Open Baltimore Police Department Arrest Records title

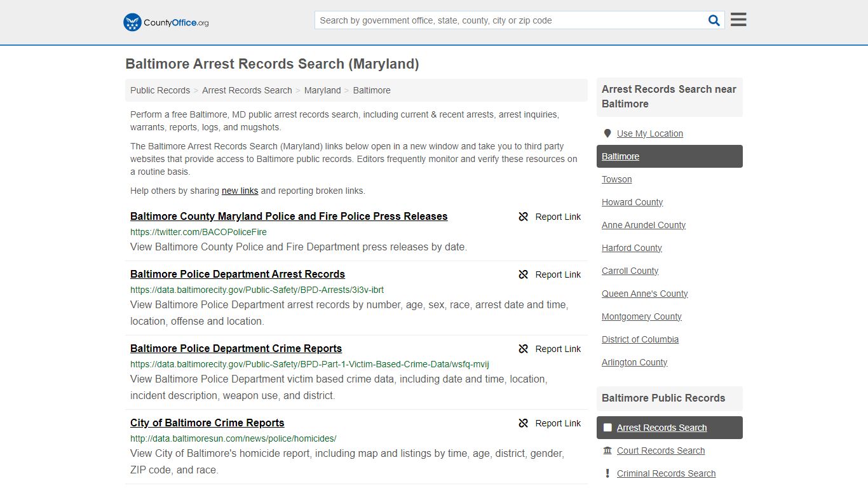click(238, 274)
